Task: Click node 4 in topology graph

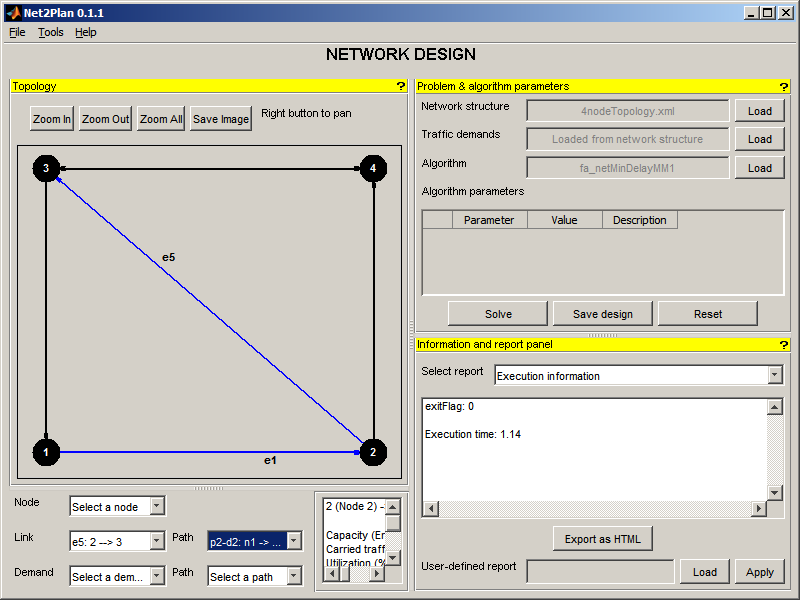Action: [373, 169]
